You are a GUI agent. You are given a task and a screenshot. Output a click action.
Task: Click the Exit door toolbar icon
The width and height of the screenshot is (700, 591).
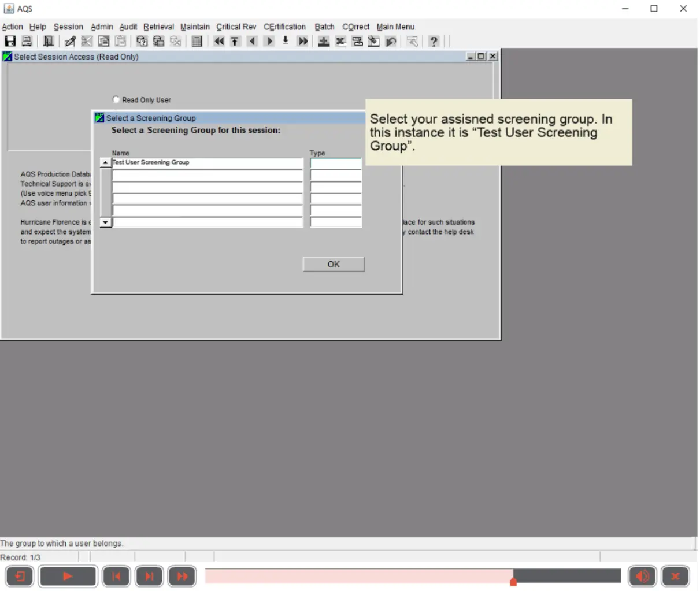(49, 41)
